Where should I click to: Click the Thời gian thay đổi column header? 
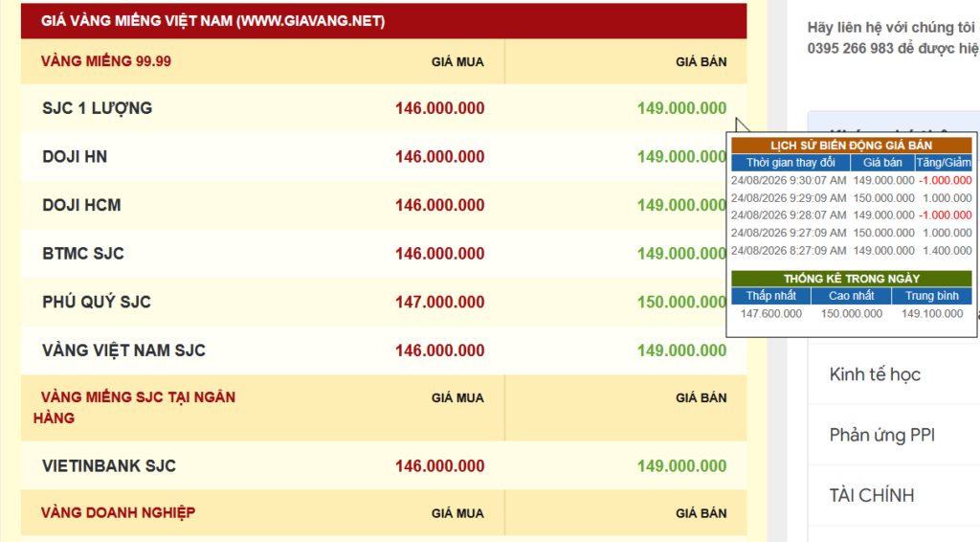tap(791, 163)
